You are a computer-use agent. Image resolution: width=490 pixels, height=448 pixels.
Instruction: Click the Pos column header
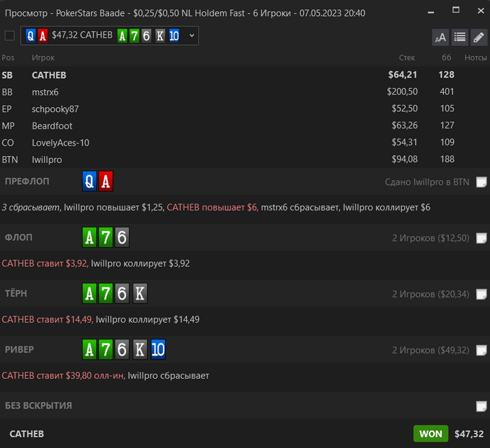click(x=8, y=58)
